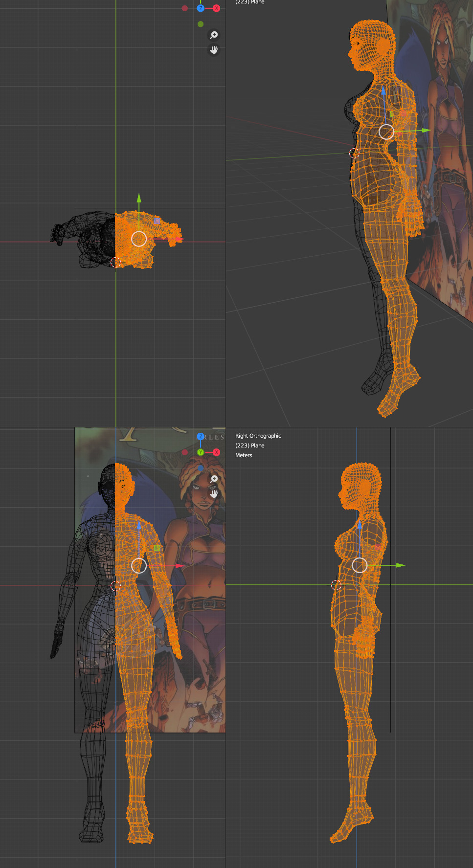
Task: Click the pan hand icon in the top-view viewport
Action: [x=214, y=50]
